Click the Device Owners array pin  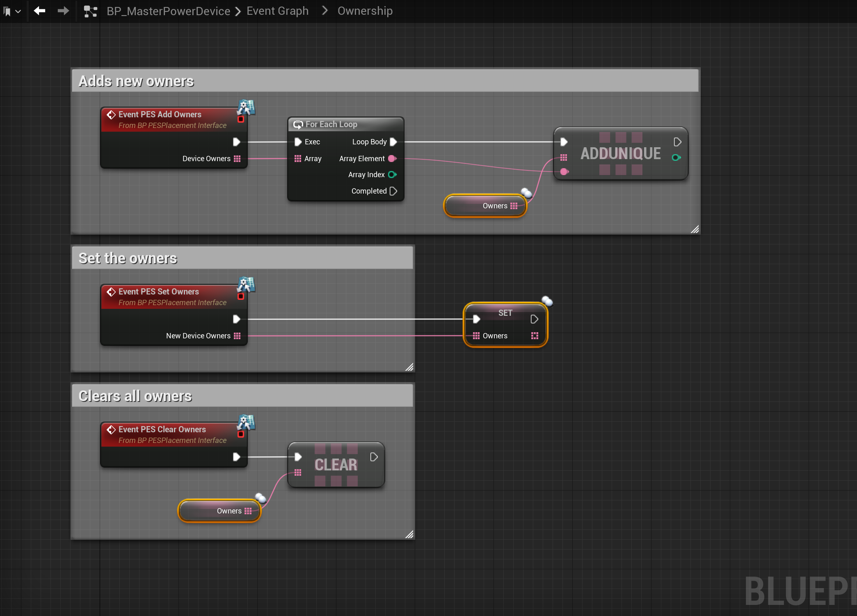tap(237, 159)
